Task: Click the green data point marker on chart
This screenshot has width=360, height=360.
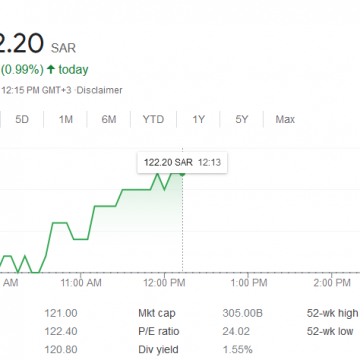Action: [x=182, y=174]
